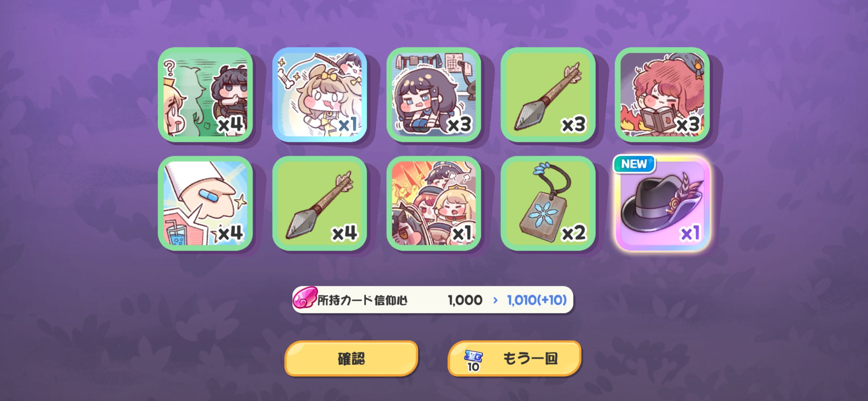View the red-haired girl reading book card
This screenshot has height=401, width=868.
[662, 95]
